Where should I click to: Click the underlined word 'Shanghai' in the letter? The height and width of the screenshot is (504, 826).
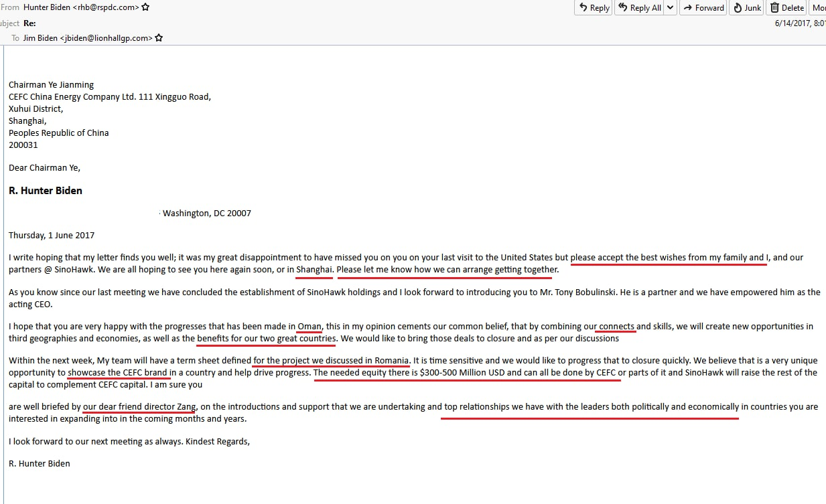[x=314, y=270]
